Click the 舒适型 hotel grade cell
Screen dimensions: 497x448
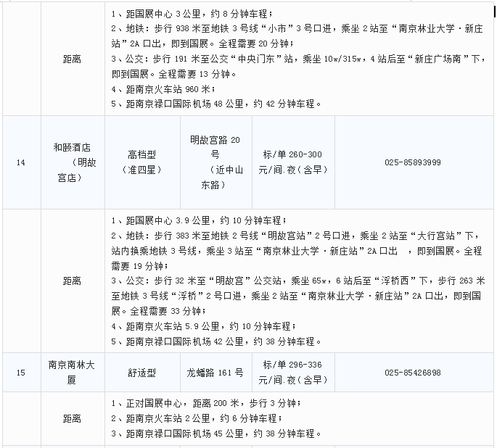[x=142, y=373]
